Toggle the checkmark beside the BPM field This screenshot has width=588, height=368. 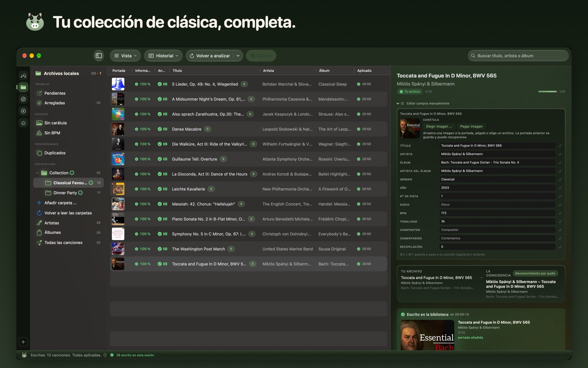click(x=560, y=213)
